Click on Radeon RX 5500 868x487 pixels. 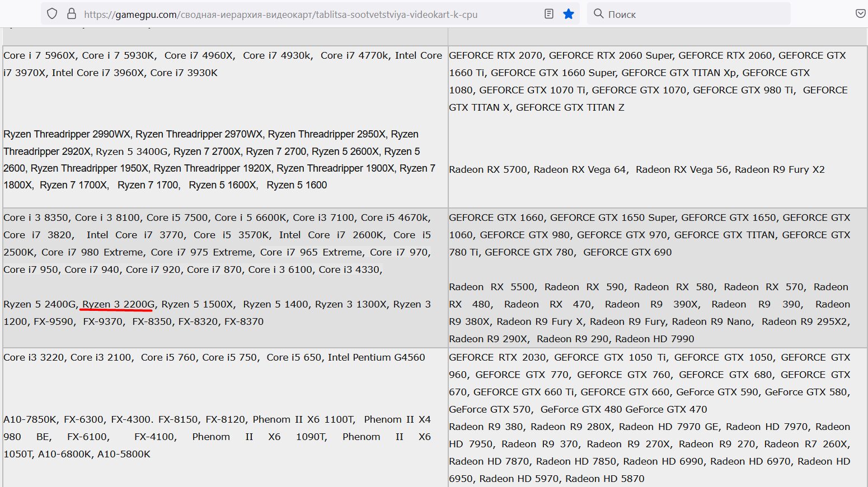[x=491, y=287]
